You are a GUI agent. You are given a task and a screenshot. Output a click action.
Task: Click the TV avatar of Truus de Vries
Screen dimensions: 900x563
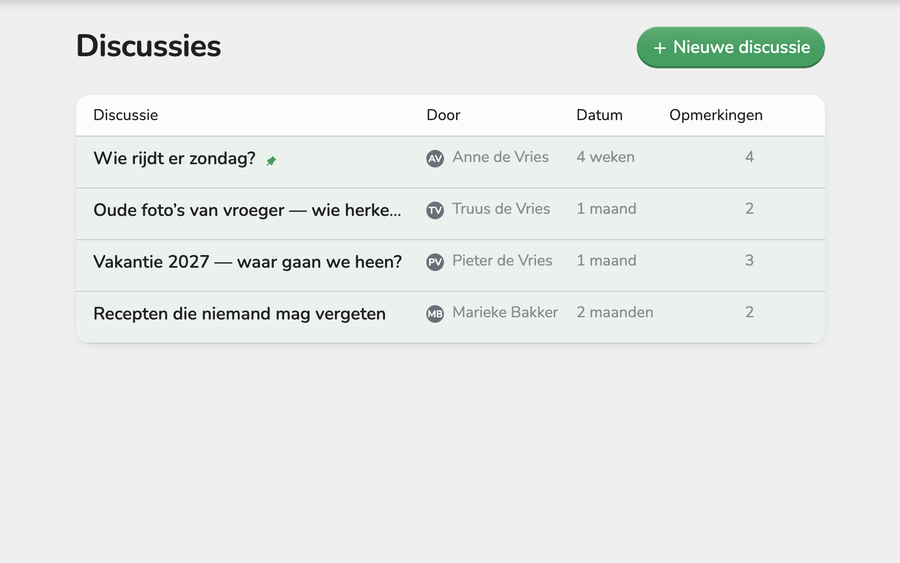(x=435, y=210)
